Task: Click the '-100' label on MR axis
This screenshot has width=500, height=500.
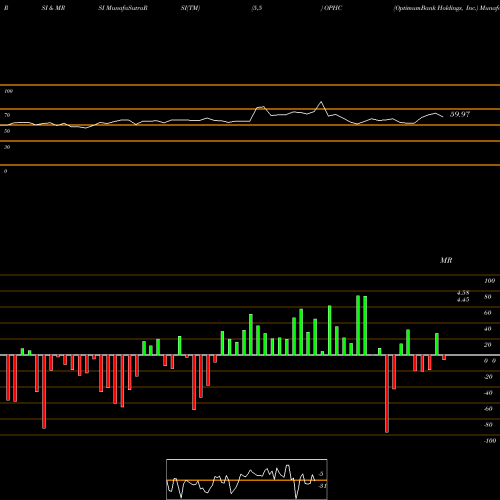Action: click(x=490, y=441)
